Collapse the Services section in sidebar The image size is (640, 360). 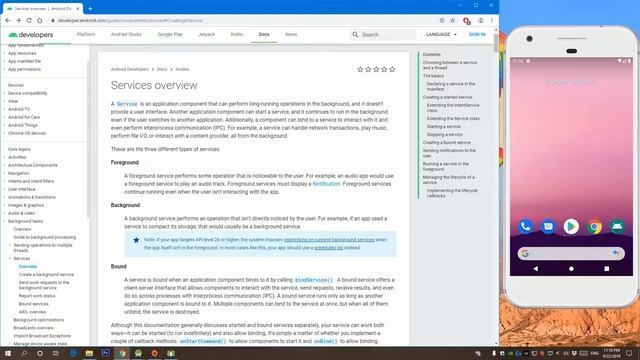click(x=10, y=259)
